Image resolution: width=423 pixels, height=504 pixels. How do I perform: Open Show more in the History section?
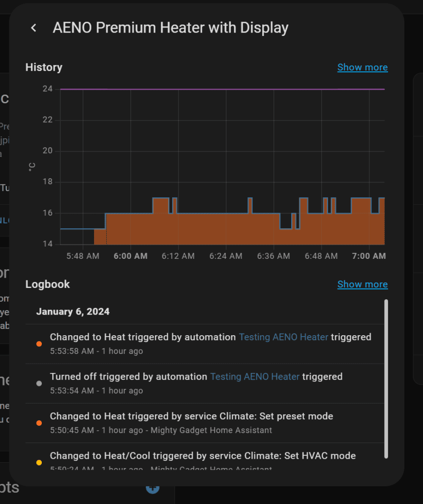(362, 67)
